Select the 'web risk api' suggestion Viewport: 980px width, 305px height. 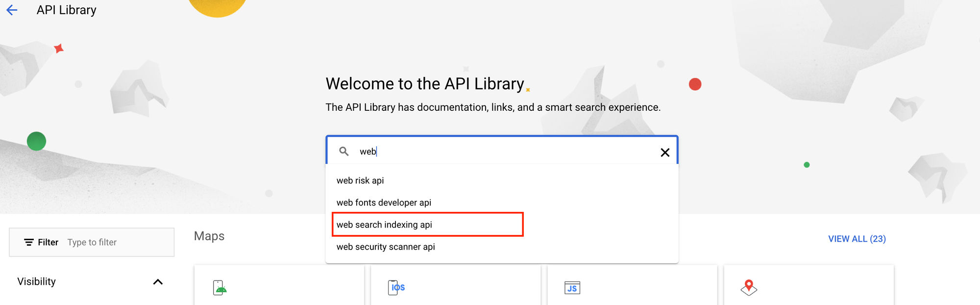(360, 180)
